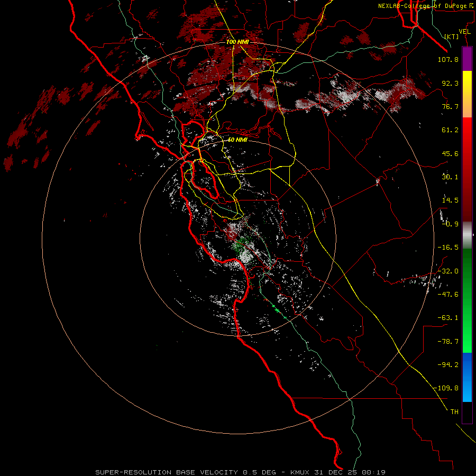Viewport: 476px width, 476px height.
Task: Click the 76.7 velocity scale value
Action: [x=450, y=106]
